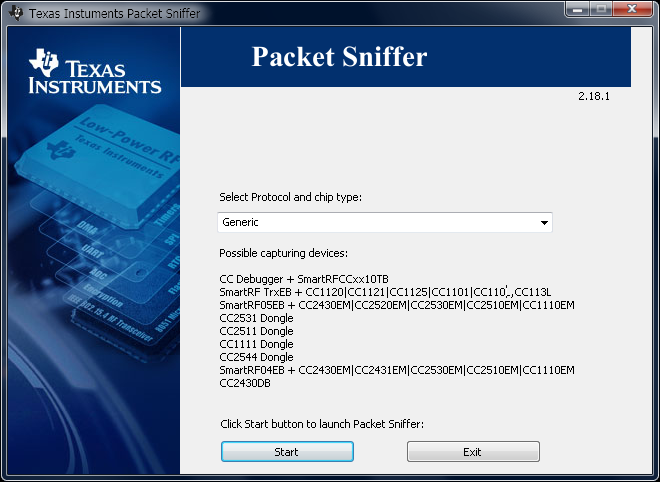
Task: Expand the protocol dropdown arrow
Action: tap(543, 223)
